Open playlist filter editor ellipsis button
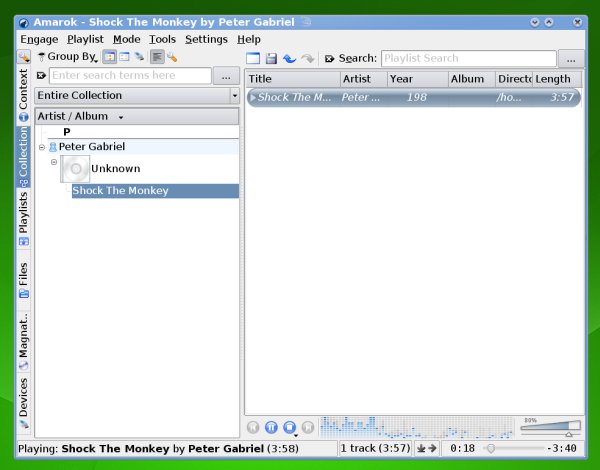The height and width of the screenshot is (470, 600). point(571,59)
